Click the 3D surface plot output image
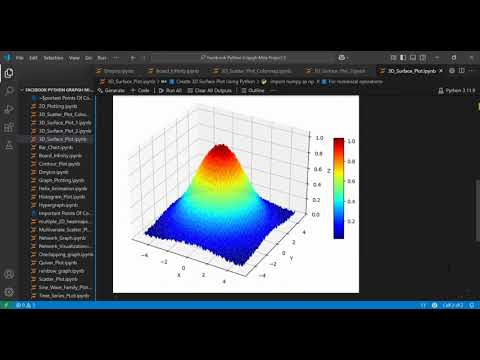The image size is (480, 360). pyautogui.click(x=236, y=194)
